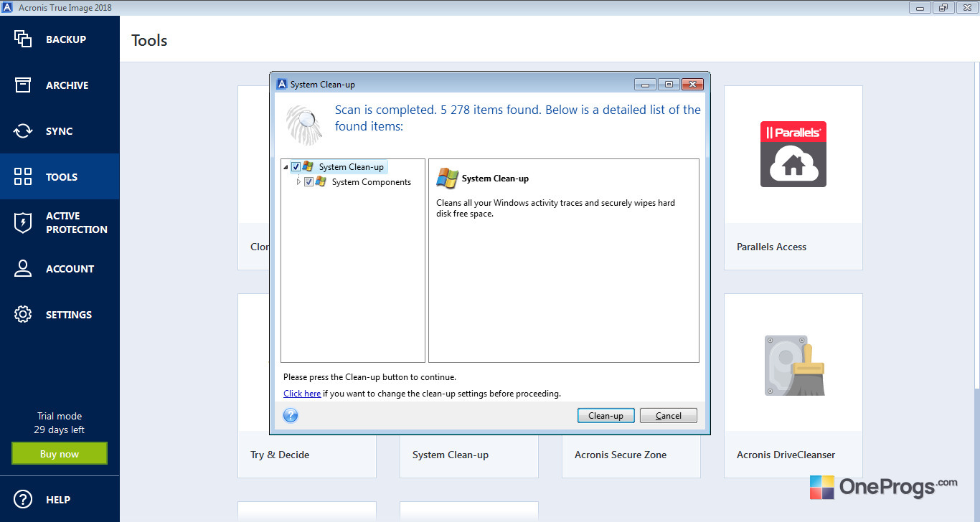Screen dimensions: 980x522
Task: Click the Windows flag icon beside System Components
Action: click(321, 182)
